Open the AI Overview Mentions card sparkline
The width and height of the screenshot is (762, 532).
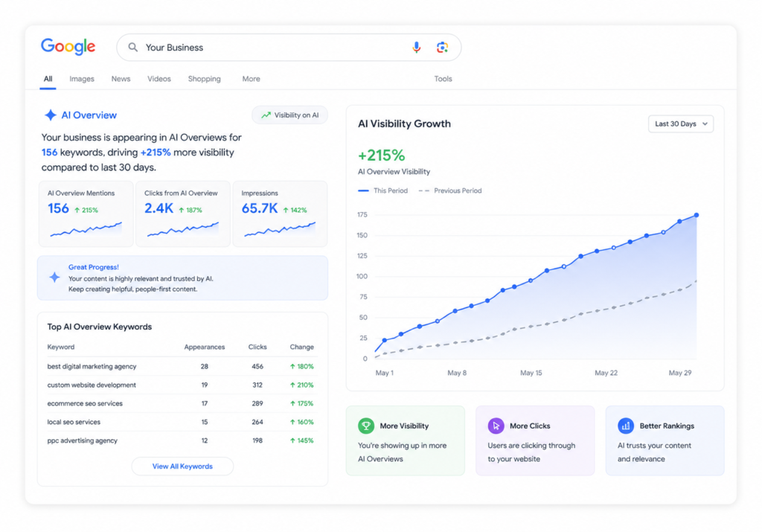pos(86,229)
